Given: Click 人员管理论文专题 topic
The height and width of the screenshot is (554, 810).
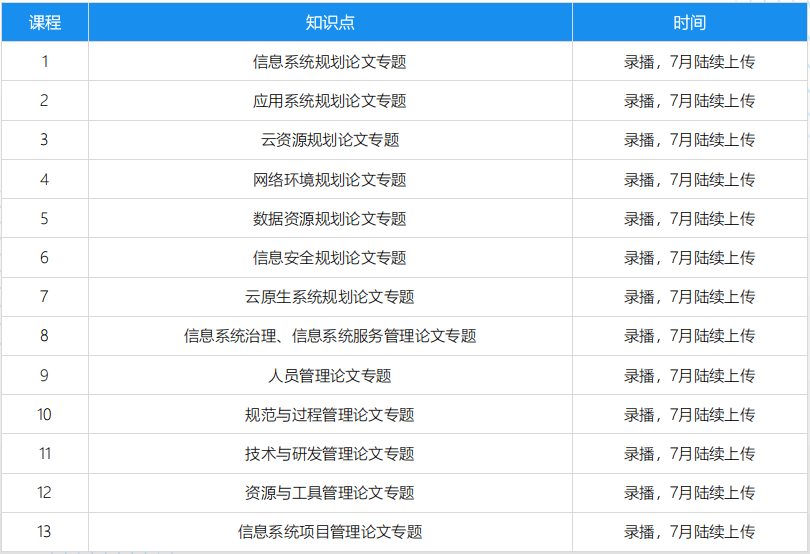Looking at the screenshot, I should (x=330, y=376).
